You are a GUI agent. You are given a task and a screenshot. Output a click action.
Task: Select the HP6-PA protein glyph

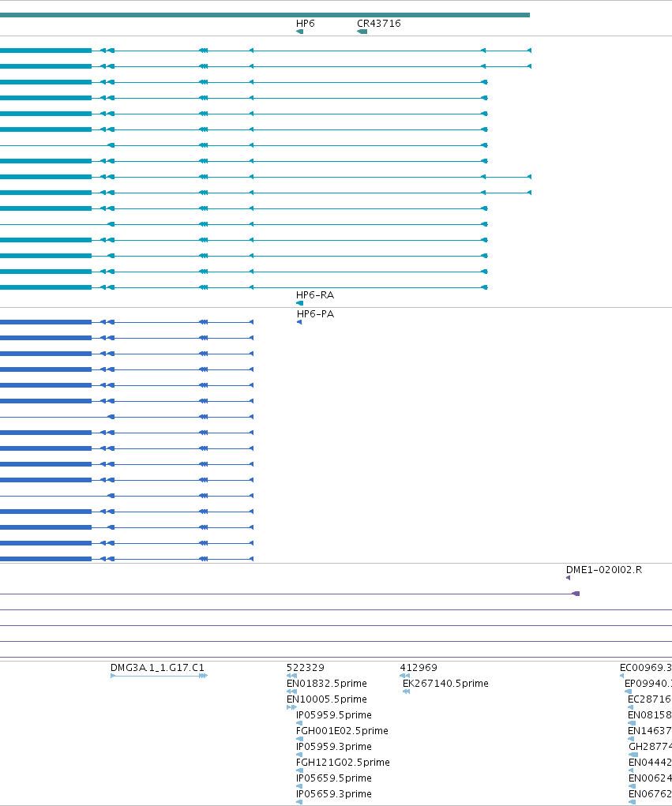pyautogui.click(x=299, y=322)
